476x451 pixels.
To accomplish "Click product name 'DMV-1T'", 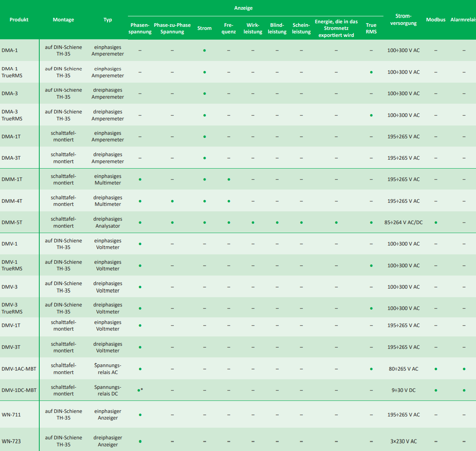I will click(x=11, y=326).
